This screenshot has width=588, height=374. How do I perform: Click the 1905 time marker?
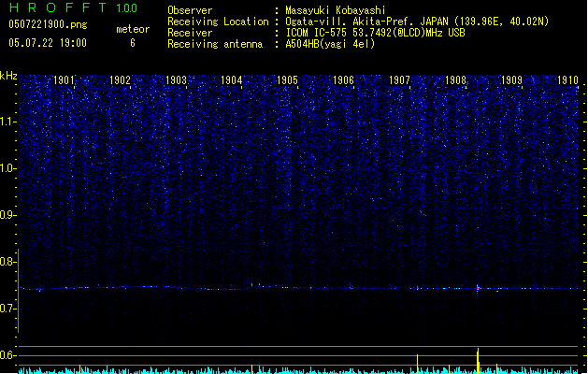click(287, 80)
